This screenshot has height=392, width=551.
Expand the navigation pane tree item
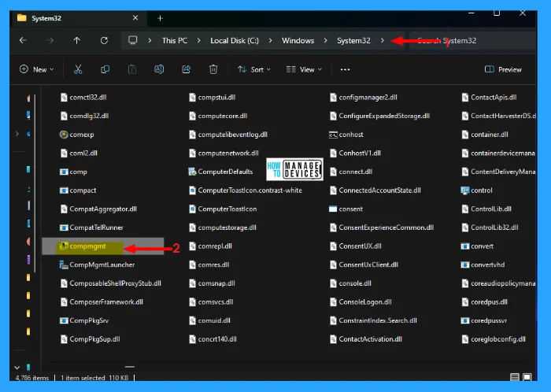click(17, 134)
